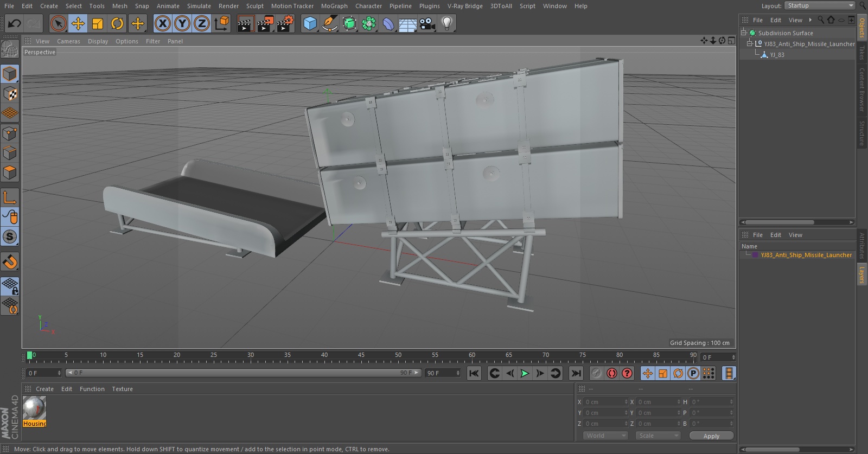
Task: Click Render View clapperboard icon
Action: coord(245,23)
